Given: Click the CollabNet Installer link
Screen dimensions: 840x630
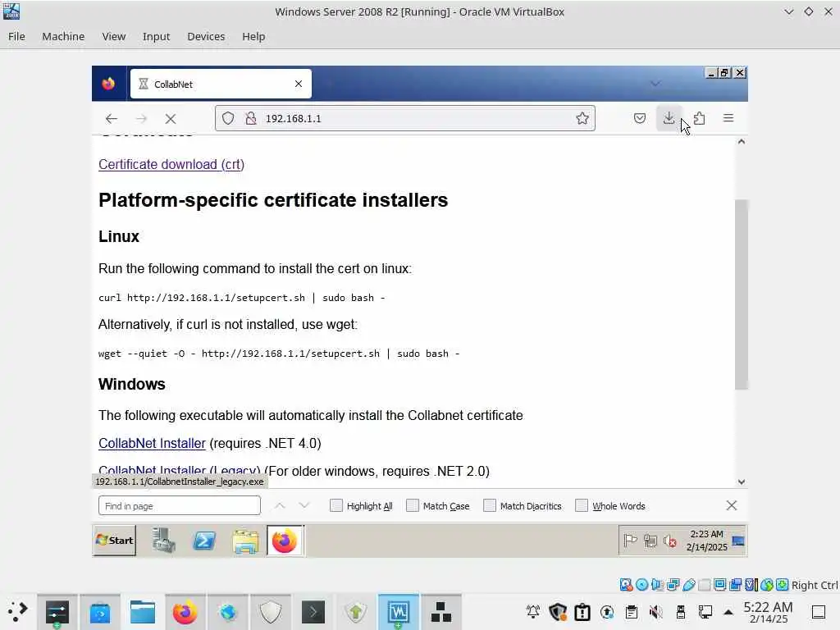Looking at the screenshot, I should (x=152, y=444).
